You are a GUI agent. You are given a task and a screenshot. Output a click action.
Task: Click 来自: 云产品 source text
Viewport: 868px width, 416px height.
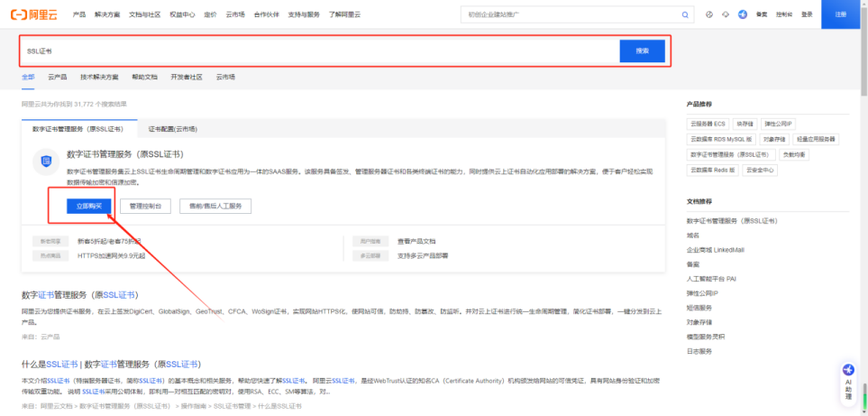(x=41, y=337)
